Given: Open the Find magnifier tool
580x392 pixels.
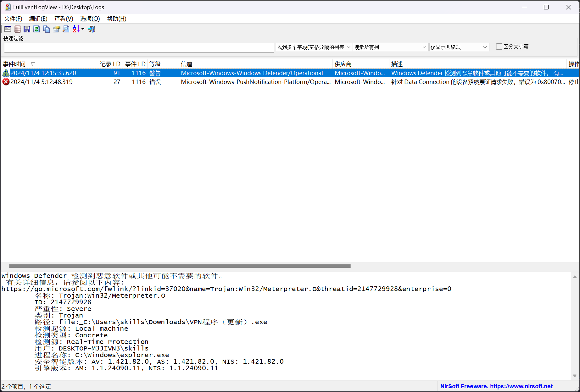Looking at the screenshot, I should click(x=66, y=29).
